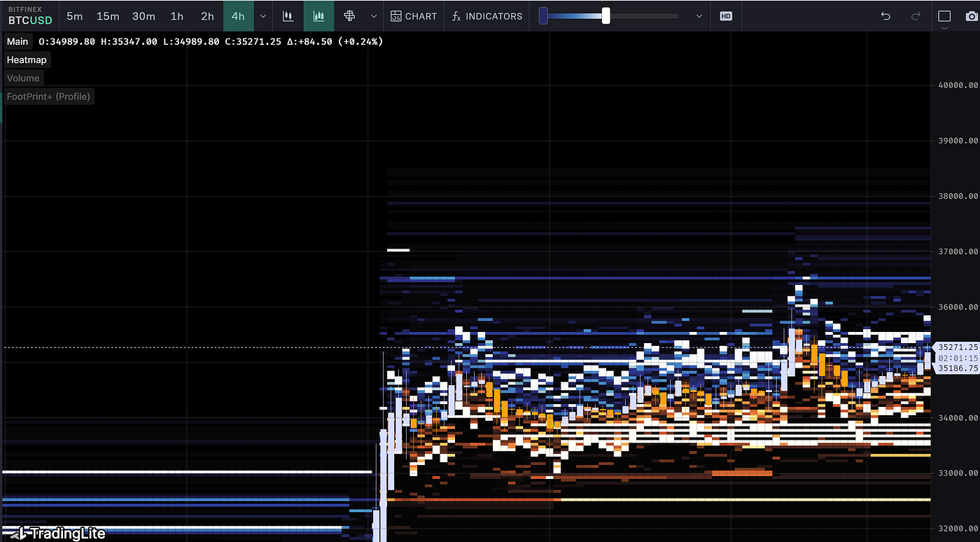Image resolution: width=980 pixels, height=542 pixels.
Task: Click the 38000.00 price axis label
Action: pyautogui.click(x=958, y=196)
